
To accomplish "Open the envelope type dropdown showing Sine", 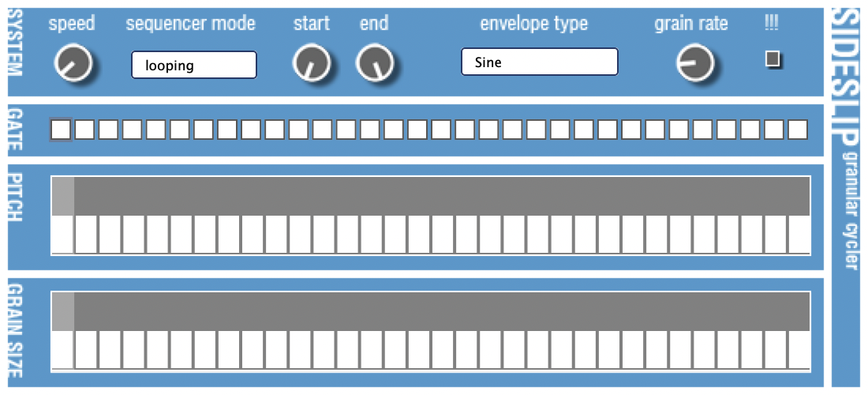I will tap(539, 62).
